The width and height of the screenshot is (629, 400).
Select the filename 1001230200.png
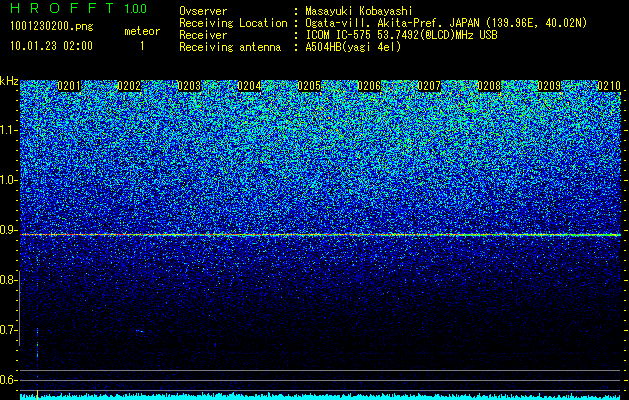(x=52, y=26)
